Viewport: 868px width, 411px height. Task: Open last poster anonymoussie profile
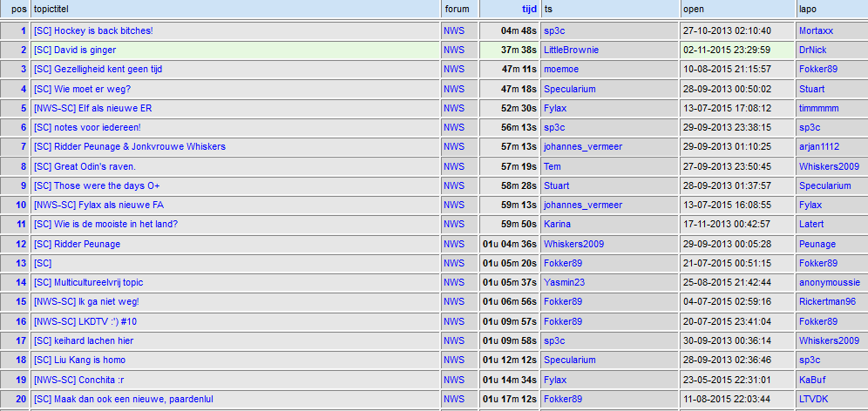pos(830,283)
